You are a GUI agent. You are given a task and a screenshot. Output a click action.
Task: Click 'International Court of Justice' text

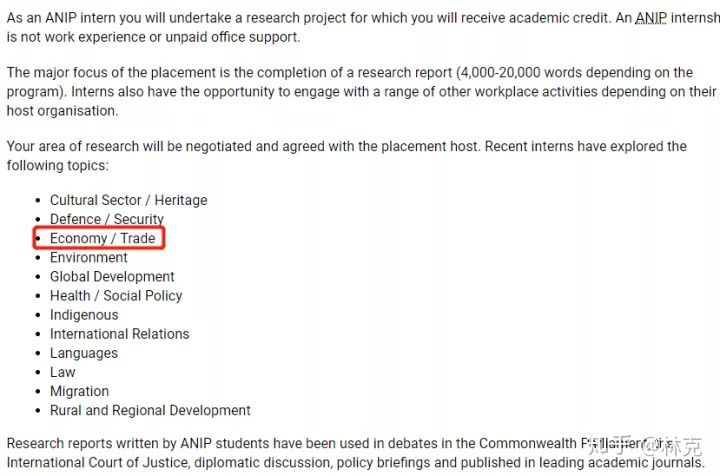tap(97, 462)
